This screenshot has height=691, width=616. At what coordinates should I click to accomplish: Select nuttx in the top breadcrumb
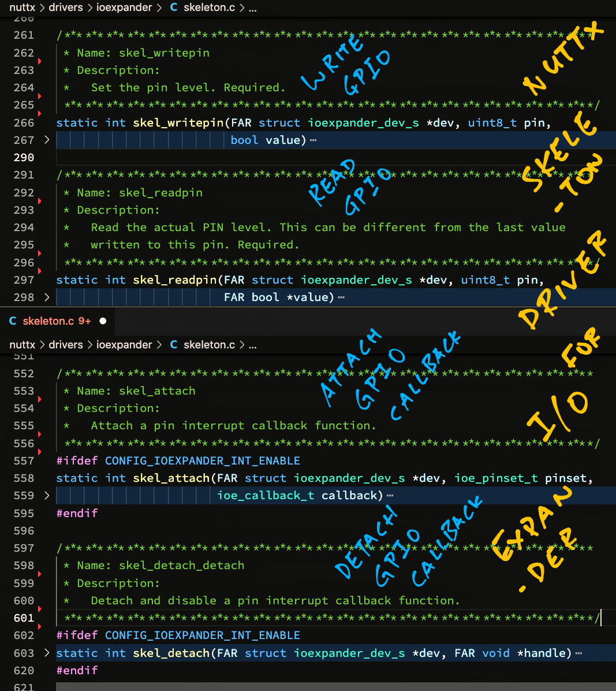[23, 8]
